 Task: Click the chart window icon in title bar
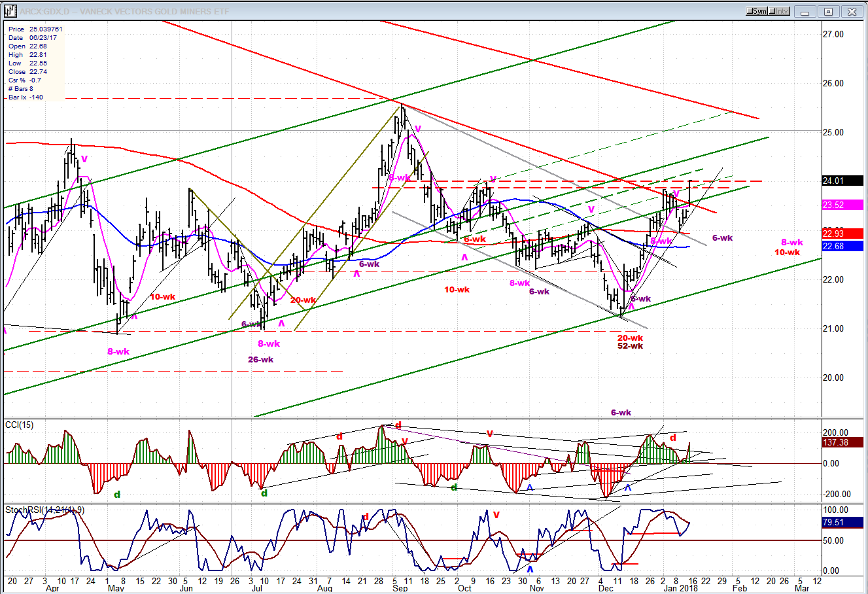[x=10, y=11]
